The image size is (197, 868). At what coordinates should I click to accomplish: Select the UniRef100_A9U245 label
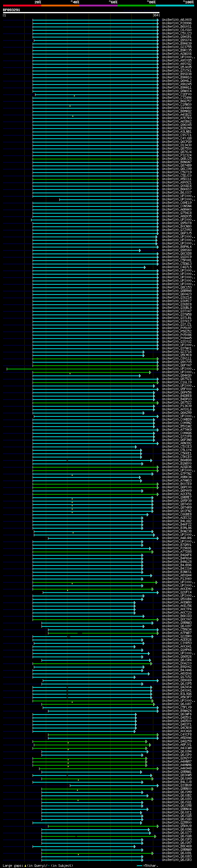coord(177,84)
